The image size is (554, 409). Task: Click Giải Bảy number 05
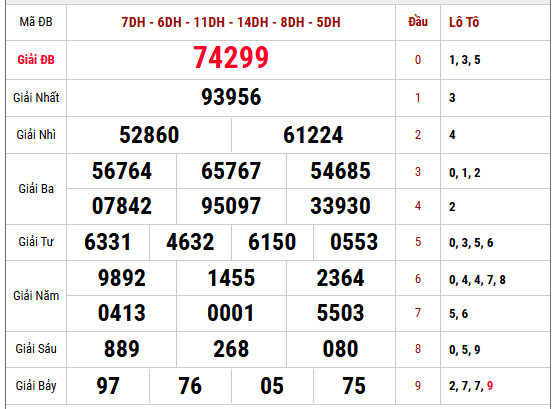click(272, 386)
